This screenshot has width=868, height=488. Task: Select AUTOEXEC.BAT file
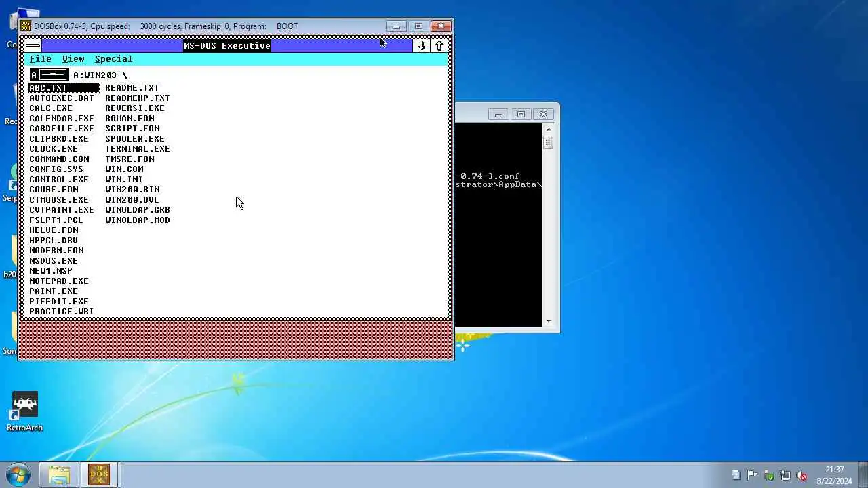(x=62, y=98)
